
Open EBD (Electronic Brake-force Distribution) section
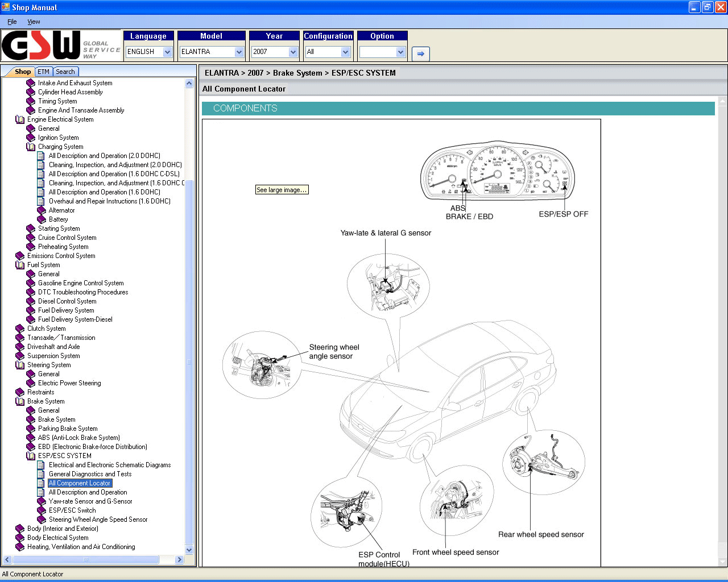pos(93,447)
